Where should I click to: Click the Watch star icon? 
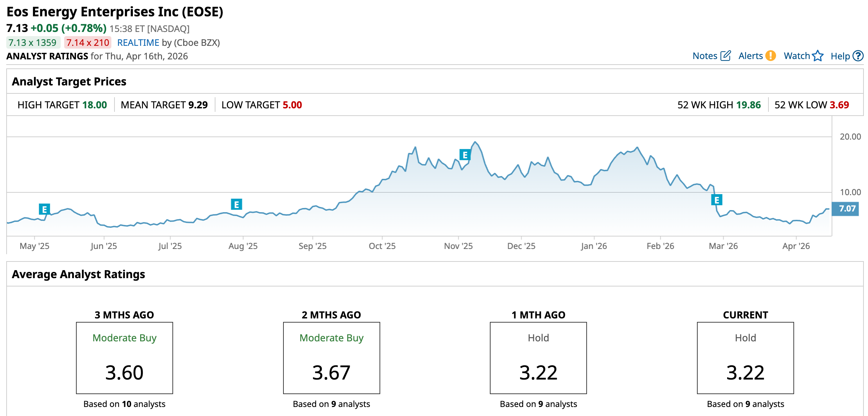tap(818, 56)
